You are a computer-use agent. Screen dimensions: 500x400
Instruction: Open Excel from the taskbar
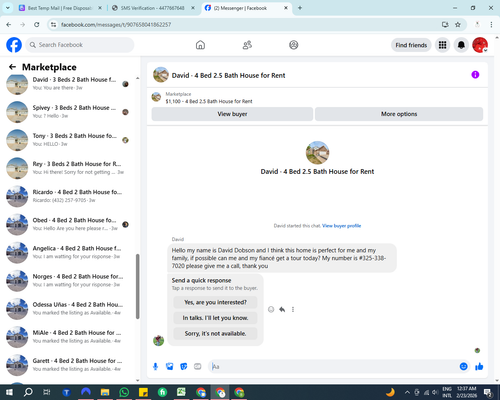click(x=181, y=392)
